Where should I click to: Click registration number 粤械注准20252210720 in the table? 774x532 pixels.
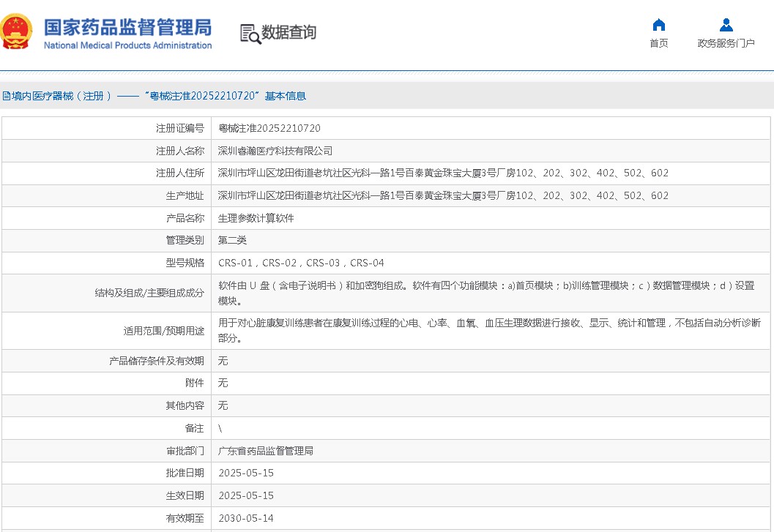click(269, 129)
